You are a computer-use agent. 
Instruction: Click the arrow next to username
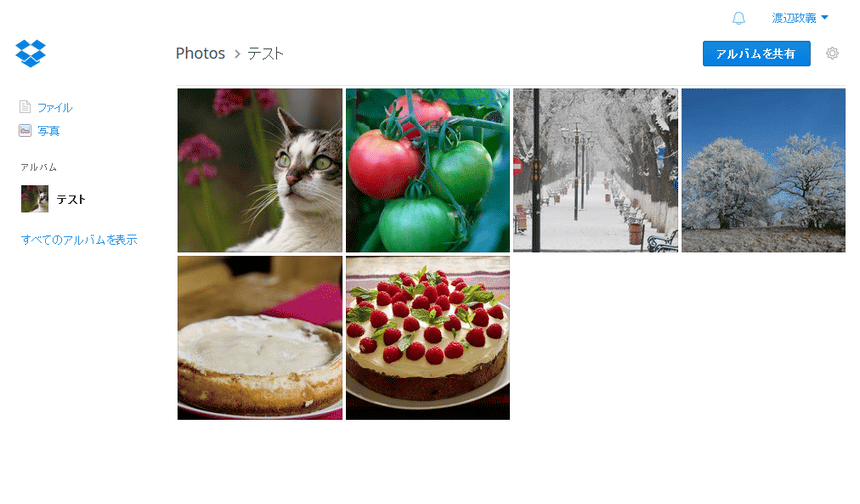pyautogui.click(x=825, y=18)
